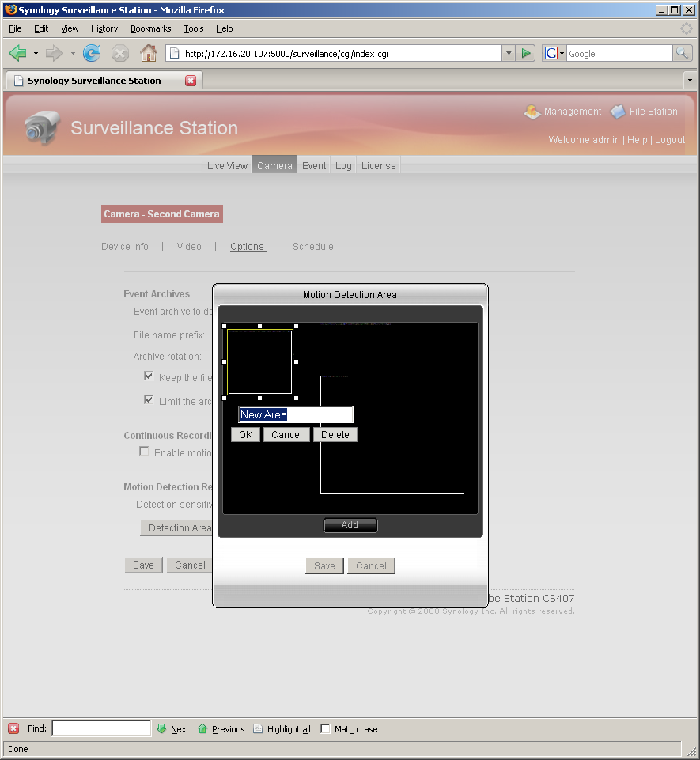
Task: Toggle the Limit the archive checkbox
Action: click(x=149, y=400)
